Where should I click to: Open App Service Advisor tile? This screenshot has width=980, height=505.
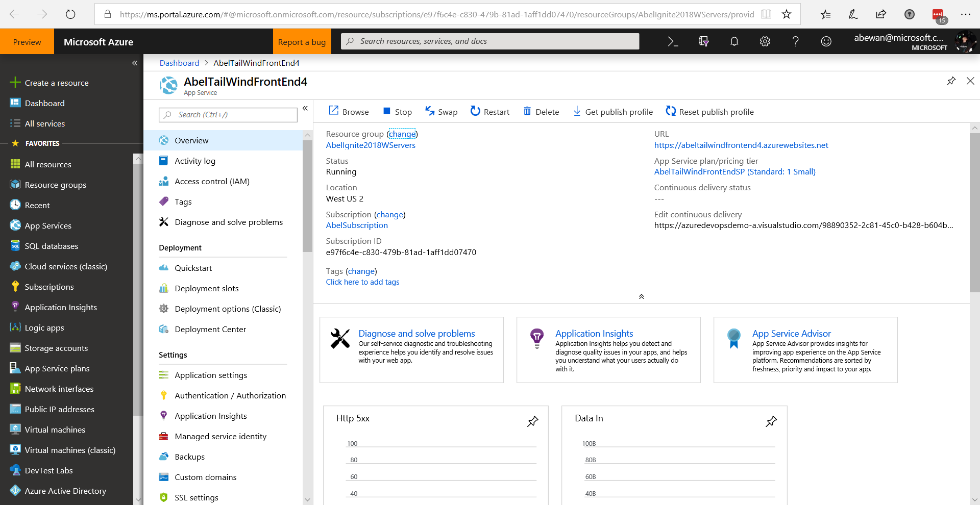tap(805, 350)
